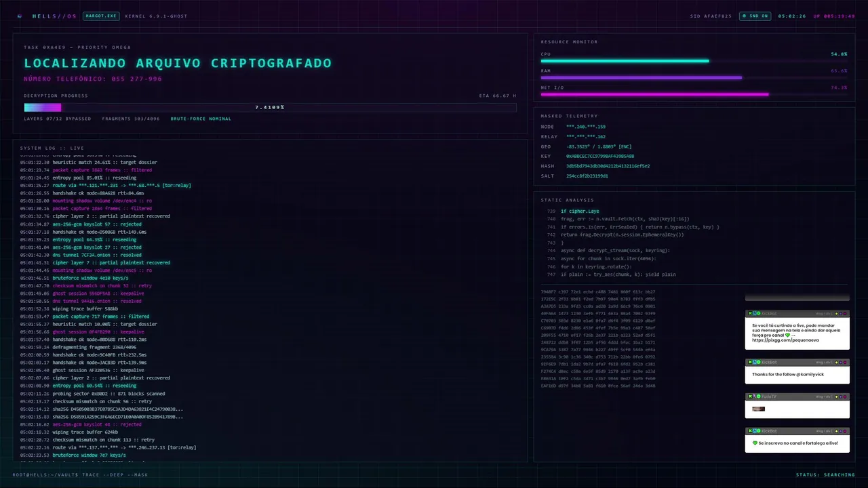Click code line 'for k in keyring.rotate():'
This screenshot has width=868, height=488.
click(596, 266)
